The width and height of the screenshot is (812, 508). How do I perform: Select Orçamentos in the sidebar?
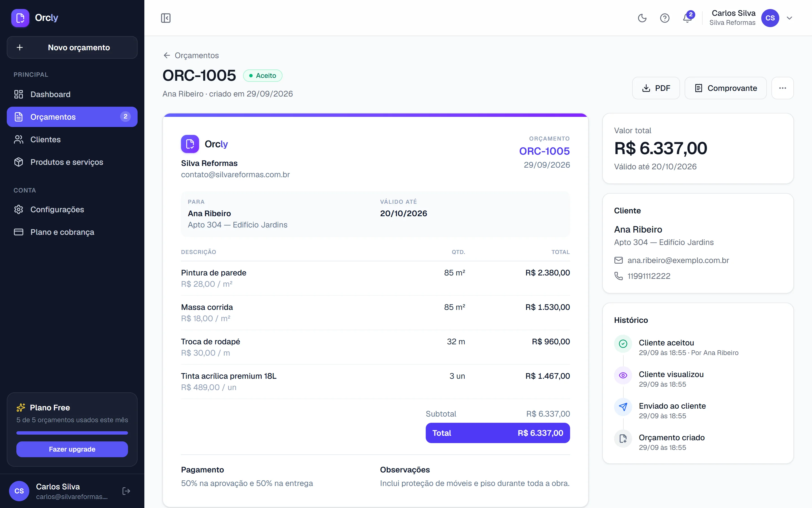pos(72,117)
